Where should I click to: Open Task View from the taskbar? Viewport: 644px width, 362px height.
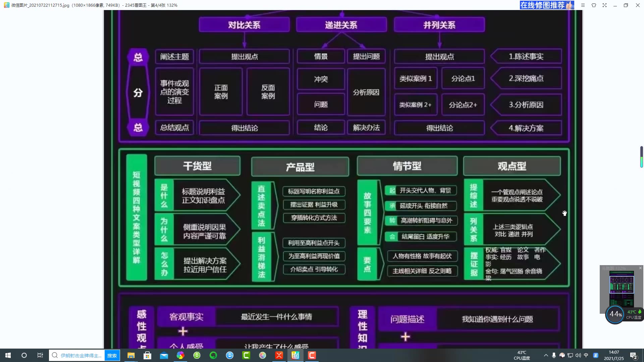[x=40, y=356]
